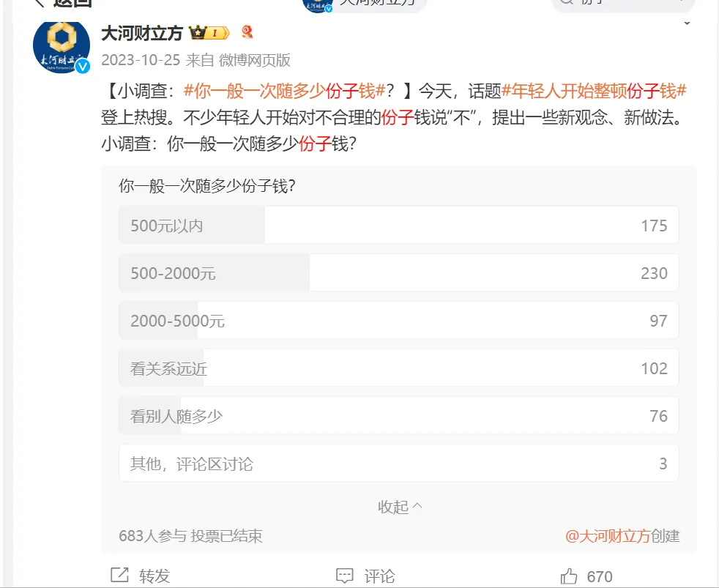Select the 500元以内 poll option

(x=398, y=226)
